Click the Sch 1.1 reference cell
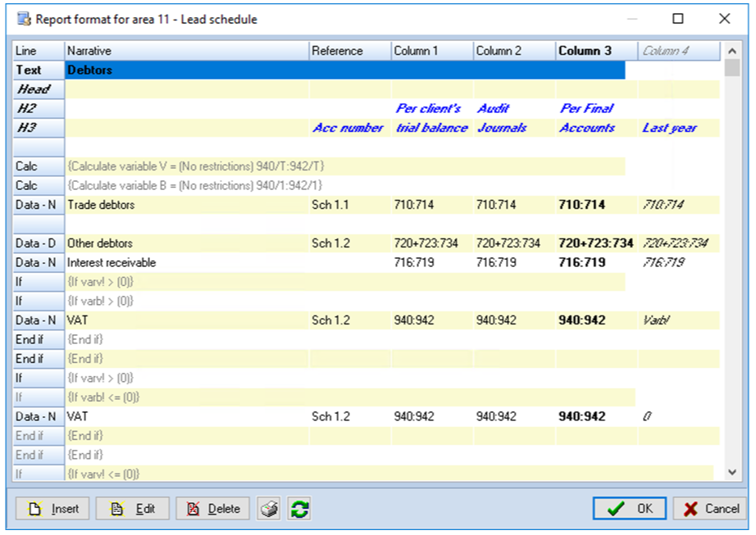Image resolution: width=756 pixels, height=535 pixels. click(350, 205)
